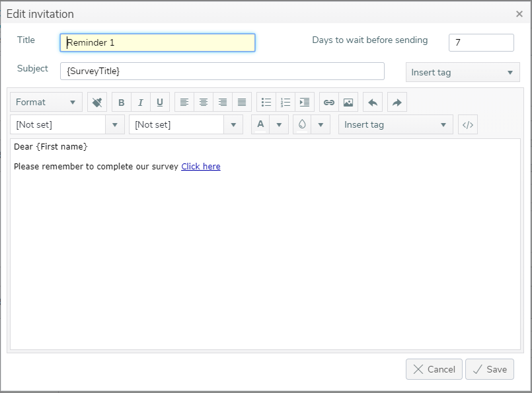Insert a bulleted list

[266, 103]
